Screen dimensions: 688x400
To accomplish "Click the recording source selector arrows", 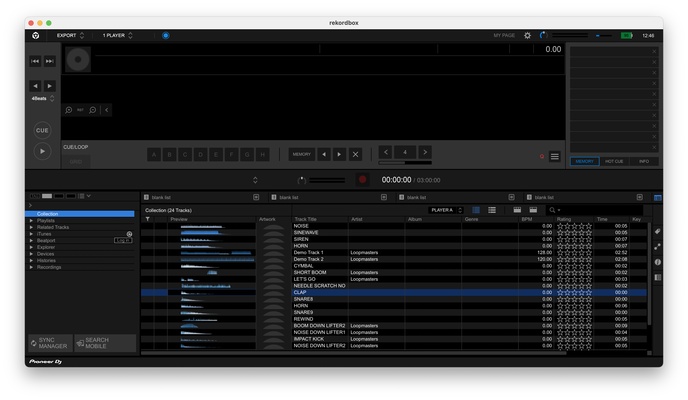I will (x=255, y=180).
